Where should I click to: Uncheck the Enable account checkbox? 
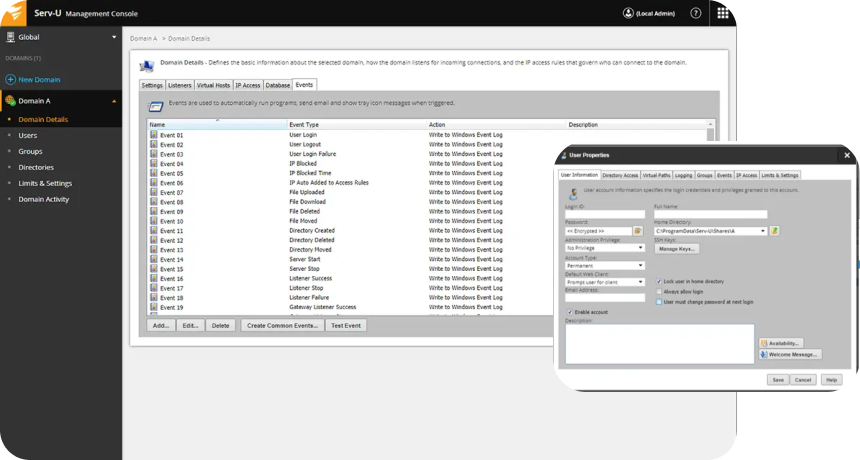point(570,312)
